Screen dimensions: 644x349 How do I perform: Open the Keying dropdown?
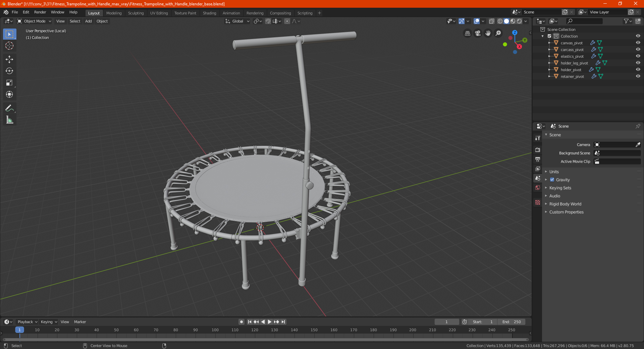(49, 322)
